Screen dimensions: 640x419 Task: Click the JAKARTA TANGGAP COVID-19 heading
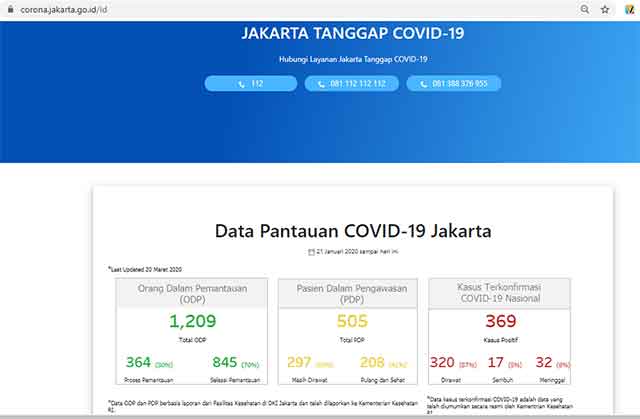[353, 33]
